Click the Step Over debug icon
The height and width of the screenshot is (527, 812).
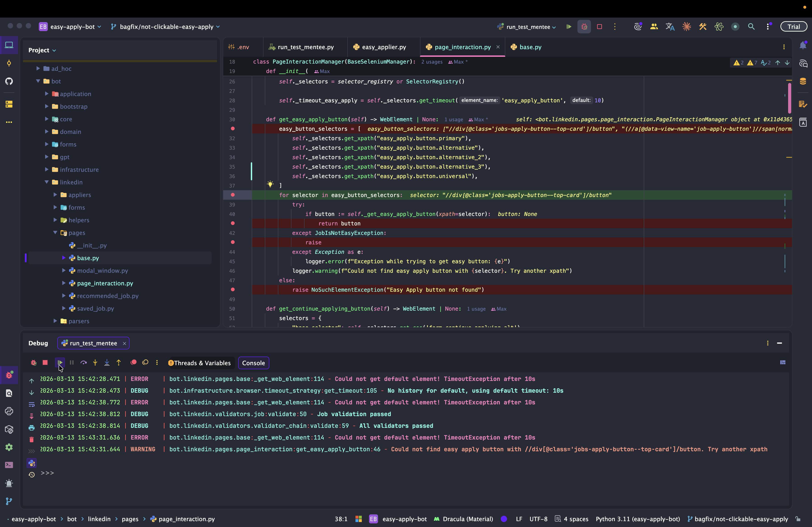(84, 363)
